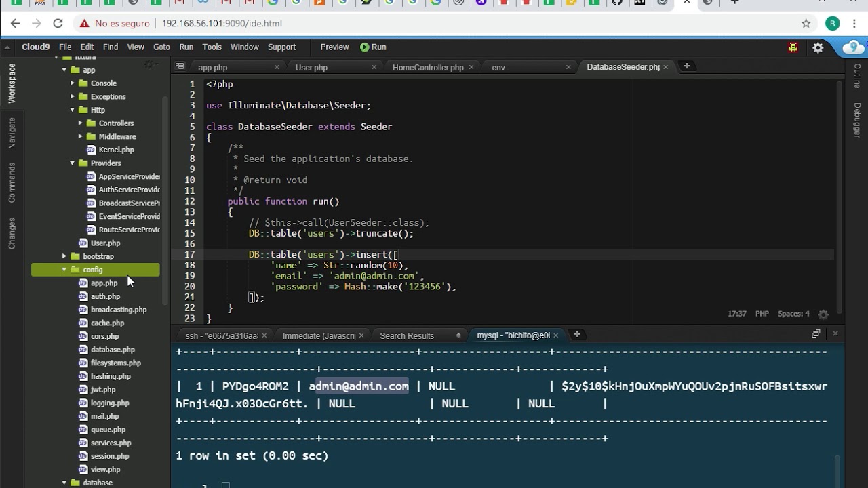Switch to Search Results tab
Image resolution: width=868 pixels, height=488 pixels.
[x=407, y=335]
